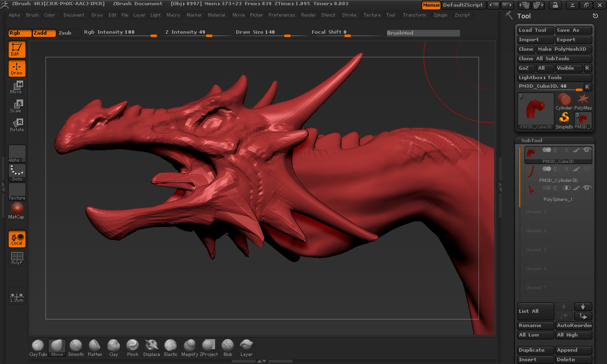Open the MatCap material sphere
The height and width of the screenshot is (364, 607).
point(17,210)
